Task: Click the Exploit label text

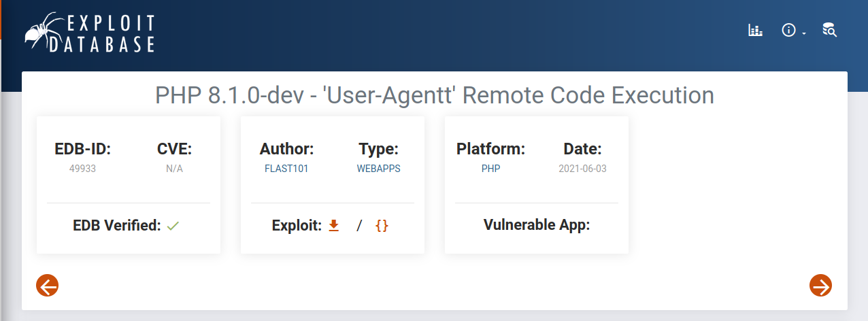Action: coord(297,225)
